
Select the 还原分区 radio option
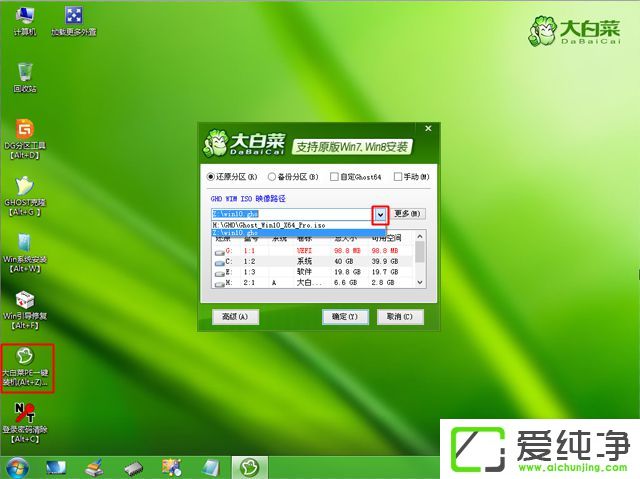[x=211, y=176]
